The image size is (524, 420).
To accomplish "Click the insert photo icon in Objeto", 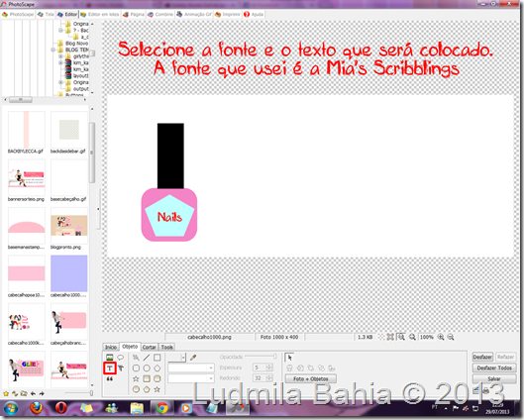I will pos(110,358).
